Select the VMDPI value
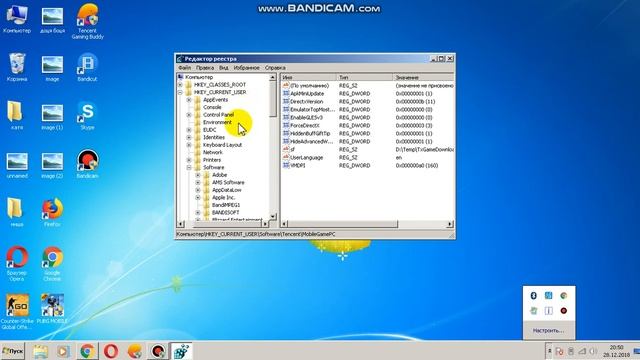 (x=298, y=166)
